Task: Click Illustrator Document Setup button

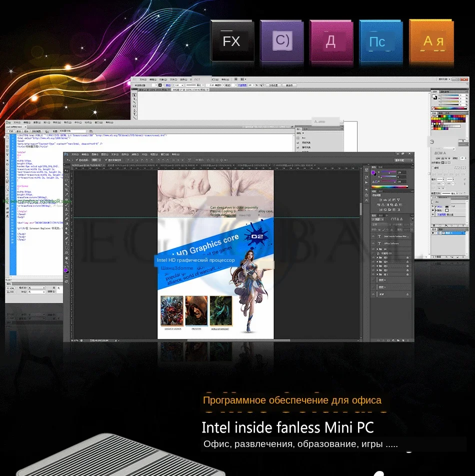Action: point(273,85)
